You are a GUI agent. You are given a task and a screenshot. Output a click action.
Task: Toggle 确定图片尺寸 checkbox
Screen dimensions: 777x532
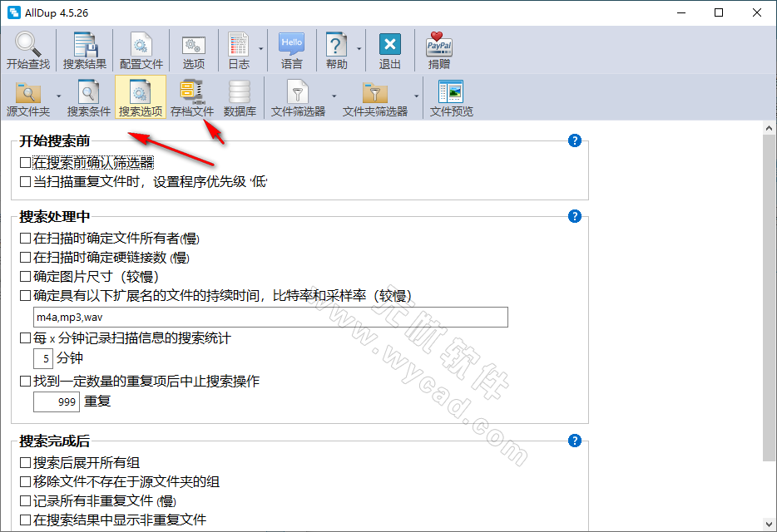point(26,276)
